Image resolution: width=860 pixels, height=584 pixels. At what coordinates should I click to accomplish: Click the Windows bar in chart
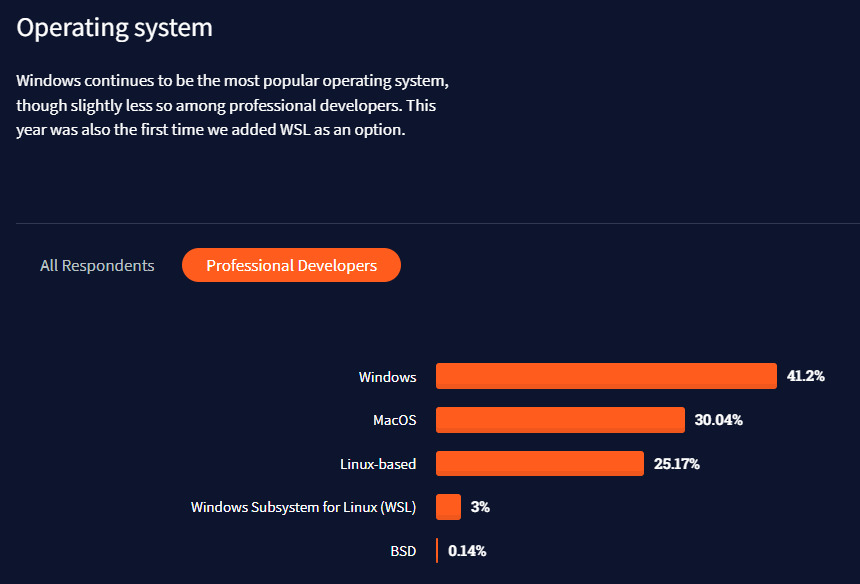coord(606,376)
